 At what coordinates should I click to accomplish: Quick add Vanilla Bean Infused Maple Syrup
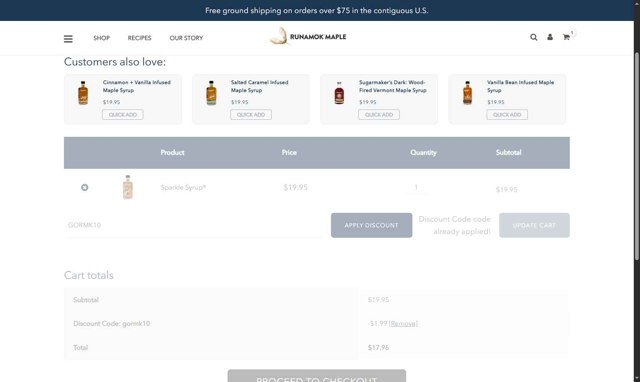pos(507,115)
